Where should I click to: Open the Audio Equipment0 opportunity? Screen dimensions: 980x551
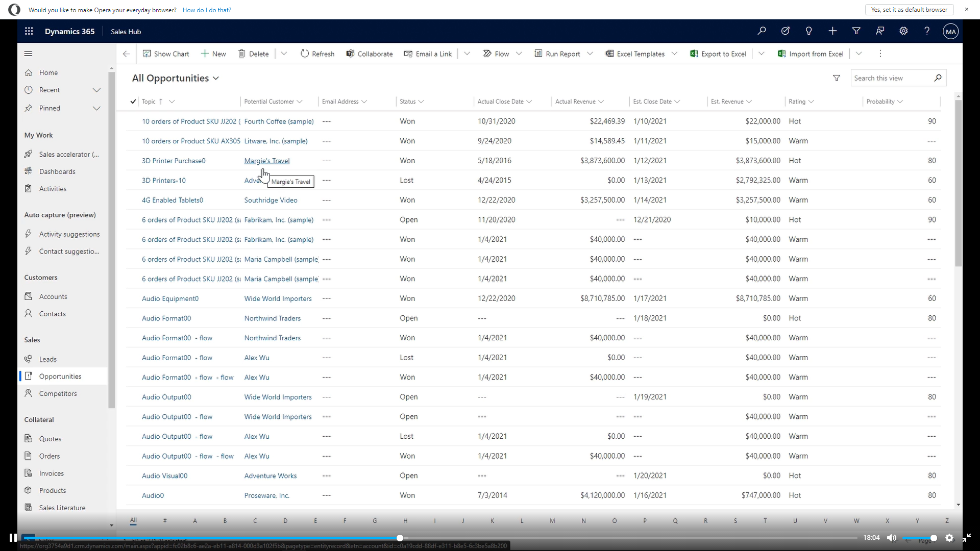tap(170, 298)
